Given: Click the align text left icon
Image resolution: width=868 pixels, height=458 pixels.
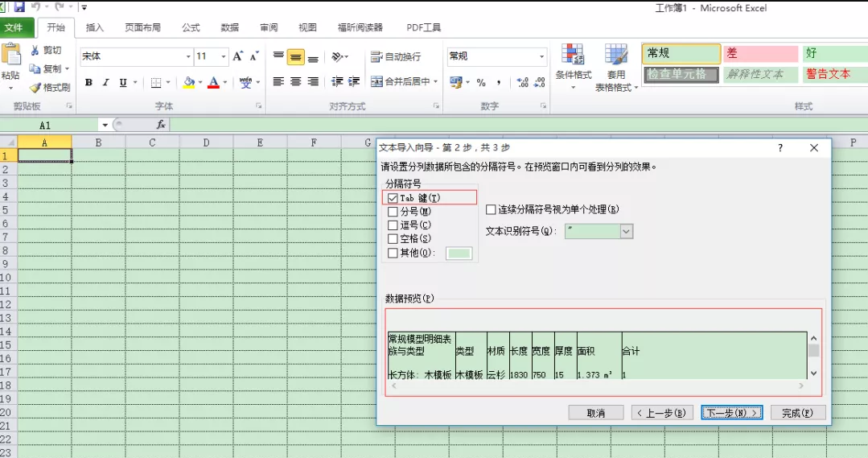Looking at the screenshot, I should (x=278, y=82).
